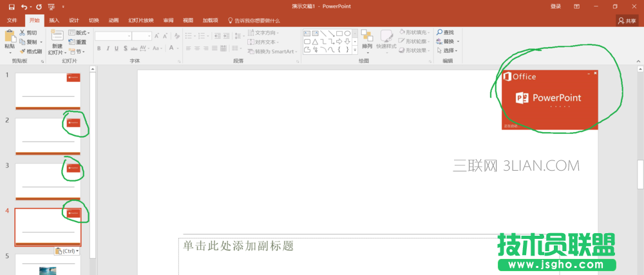Reset the slide using 重置

[78, 42]
